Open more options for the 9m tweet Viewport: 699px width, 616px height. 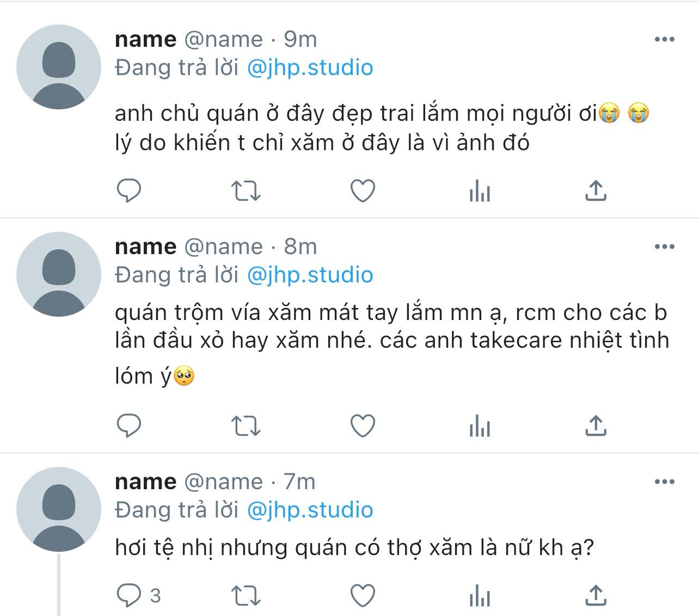pos(664,39)
